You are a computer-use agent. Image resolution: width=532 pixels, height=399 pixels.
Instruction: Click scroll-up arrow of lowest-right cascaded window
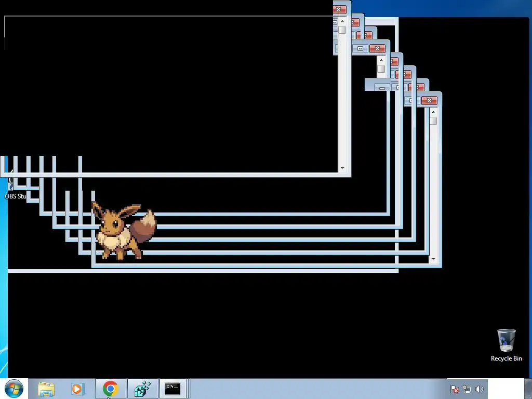[x=433, y=112]
